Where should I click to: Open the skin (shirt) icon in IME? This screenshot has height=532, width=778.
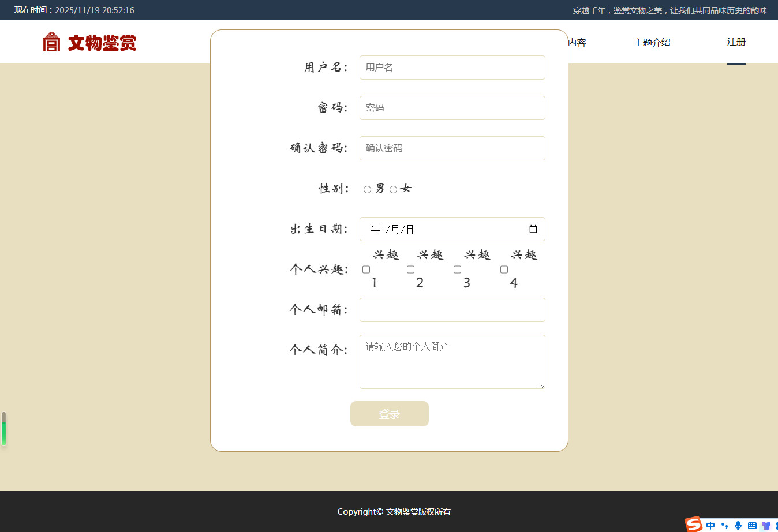[x=766, y=526]
